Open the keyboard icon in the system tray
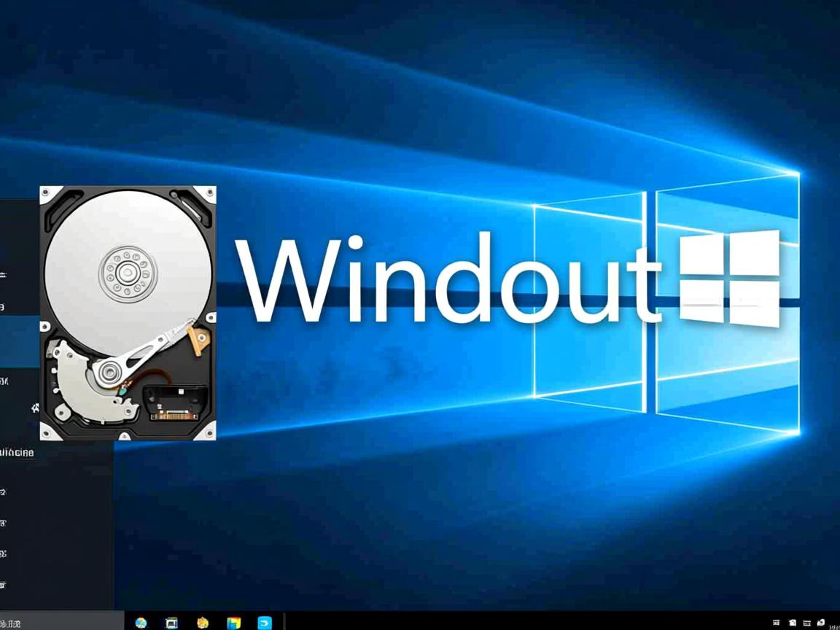 coord(806,622)
